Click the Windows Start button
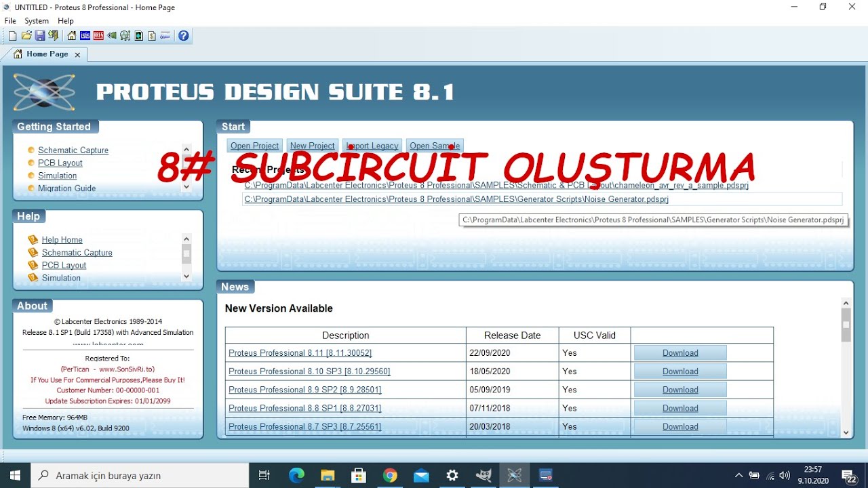 pos(16,476)
